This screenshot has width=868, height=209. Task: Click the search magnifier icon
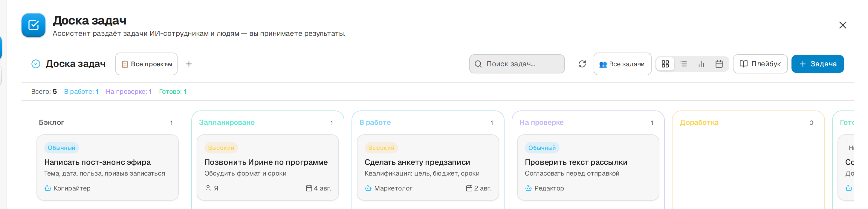pos(478,64)
